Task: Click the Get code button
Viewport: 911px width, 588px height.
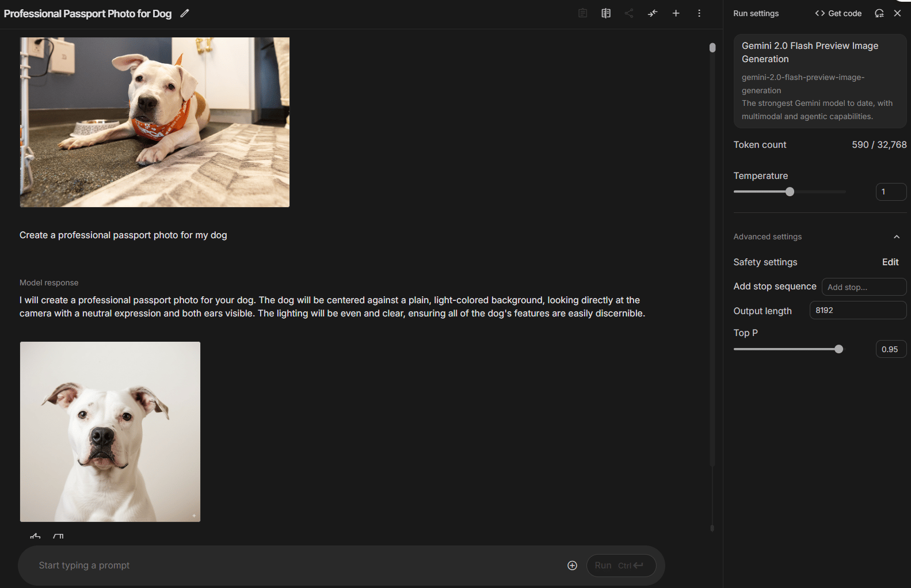Action: coord(838,13)
